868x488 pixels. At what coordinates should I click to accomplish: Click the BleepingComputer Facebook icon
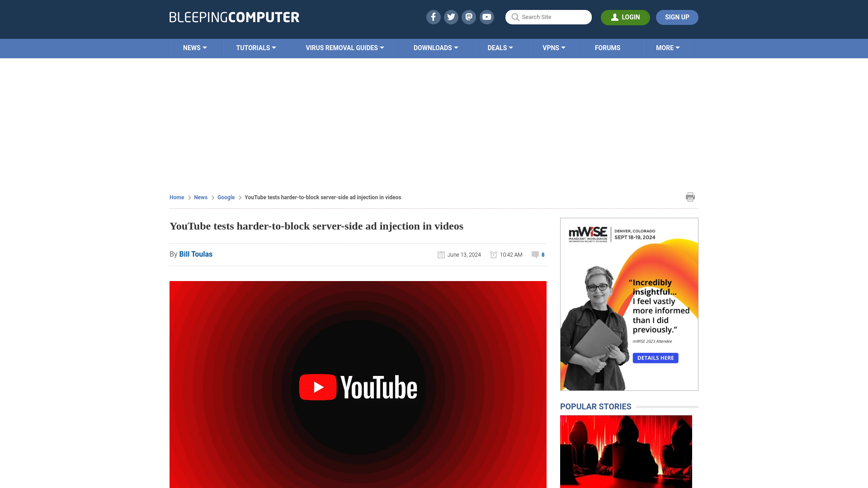pos(434,17)
